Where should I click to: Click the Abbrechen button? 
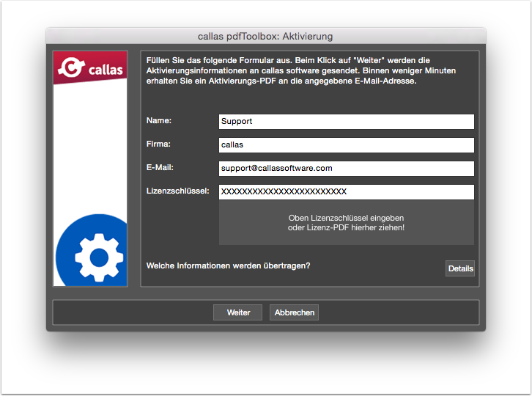pyautogui.click(x=294, y=312)
